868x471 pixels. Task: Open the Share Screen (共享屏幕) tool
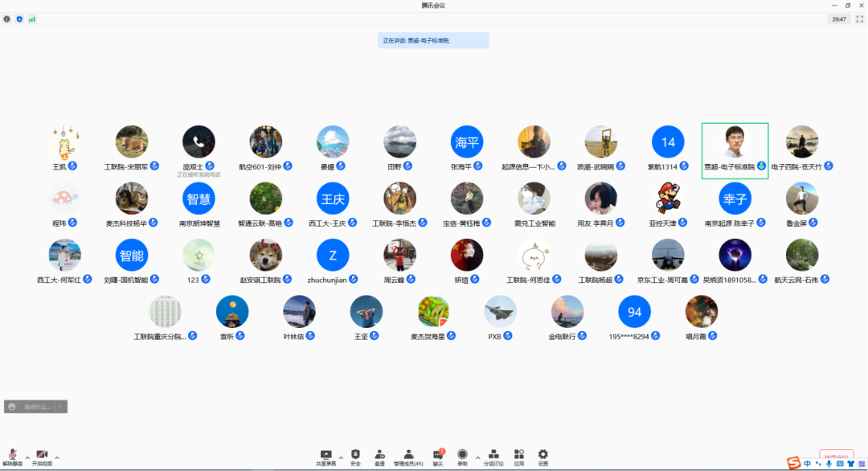tap(325, 457)
